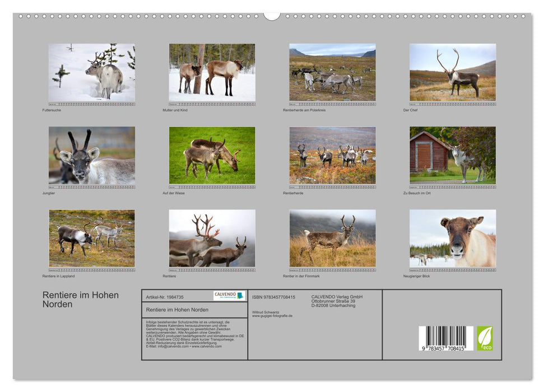Click the CALVENDO Verlag GmbH address block
The width and height of the screenshot is (544, 392).
pyautogui.click(x=336, y=301)
